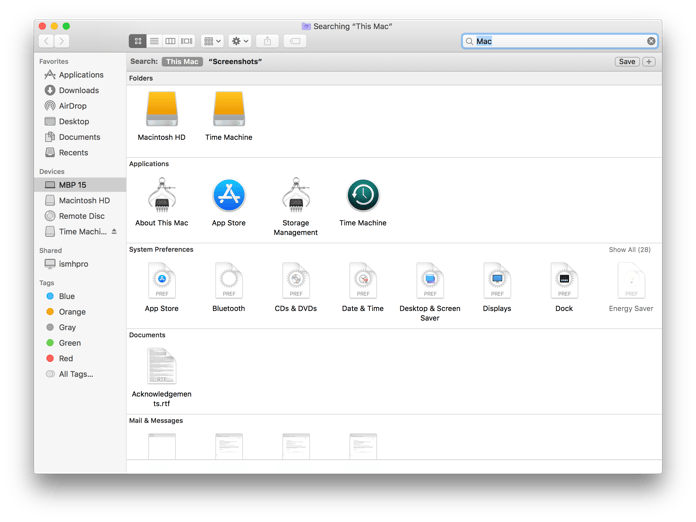The width and height of the screenshot is (696, 522).
Task: Select Macintosh HD in the sidebar
Action: pos(80,200)
